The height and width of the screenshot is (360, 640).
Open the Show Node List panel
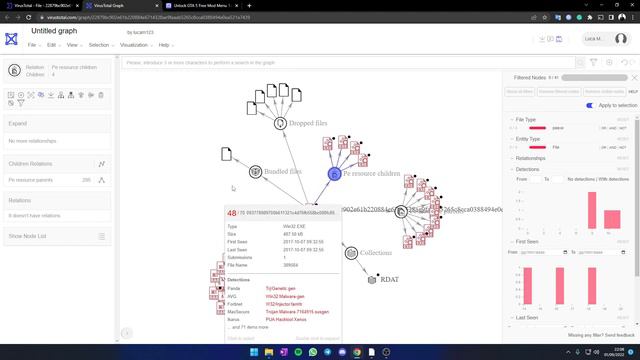[x=57, y=236]
